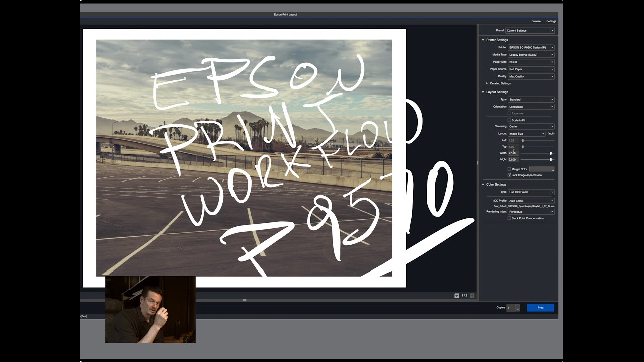Enable Black Point Compensation checkbox
The image size is (644, 362).
coord(509,218)
